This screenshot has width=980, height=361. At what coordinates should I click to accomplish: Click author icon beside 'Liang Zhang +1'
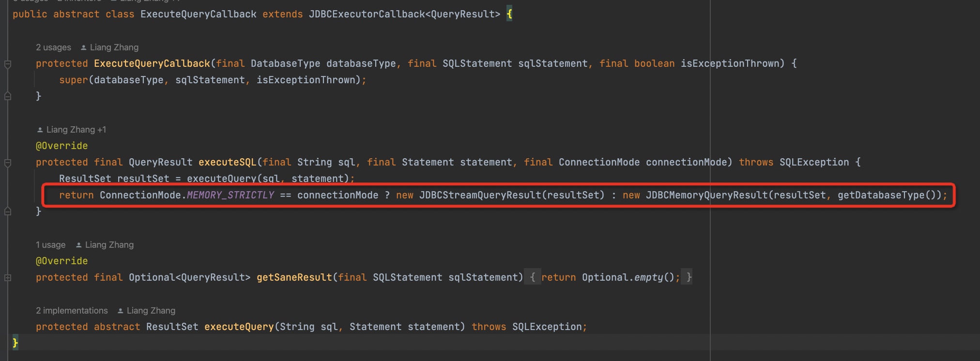coord(40,130)
